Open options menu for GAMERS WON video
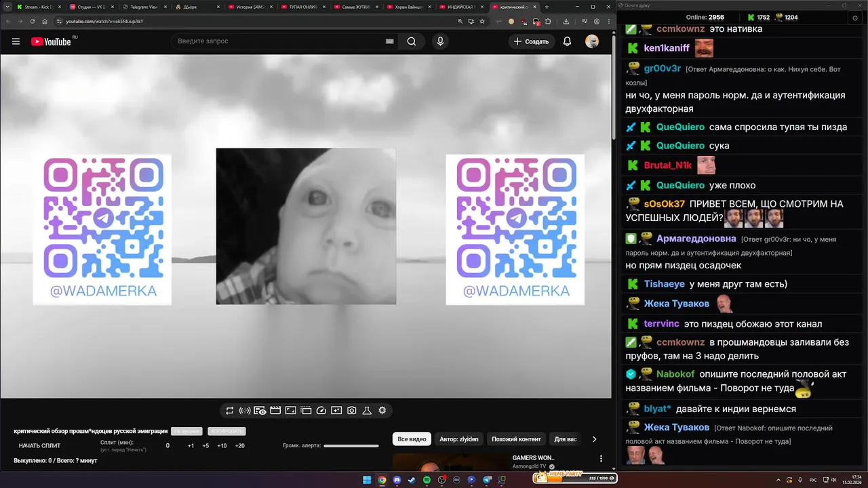Image resolution: width=868 pixels, height=488 pixels. coord(601,459)
